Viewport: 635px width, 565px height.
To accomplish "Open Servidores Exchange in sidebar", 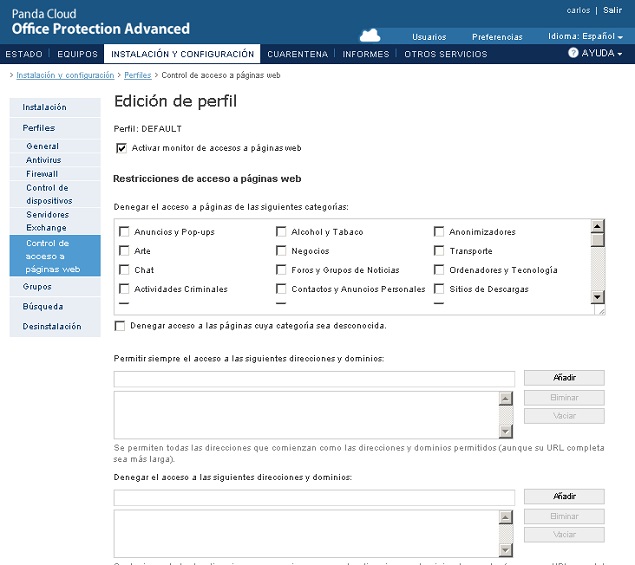I will 55,221.
